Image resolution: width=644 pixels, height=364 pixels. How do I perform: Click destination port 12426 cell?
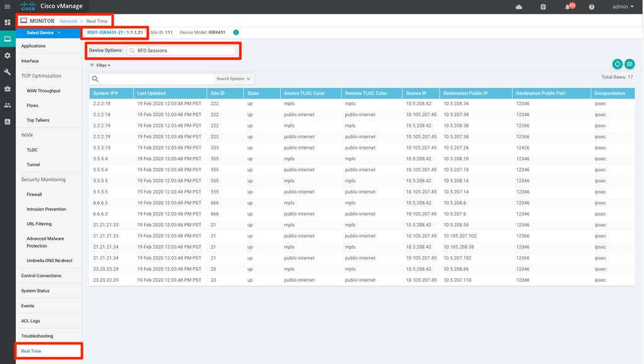pos(523,148)
